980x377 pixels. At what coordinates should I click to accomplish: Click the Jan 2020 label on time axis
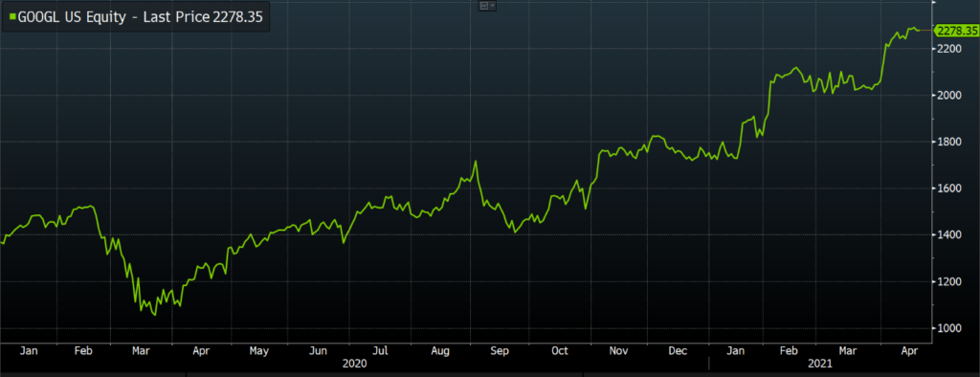click(28, 351)
